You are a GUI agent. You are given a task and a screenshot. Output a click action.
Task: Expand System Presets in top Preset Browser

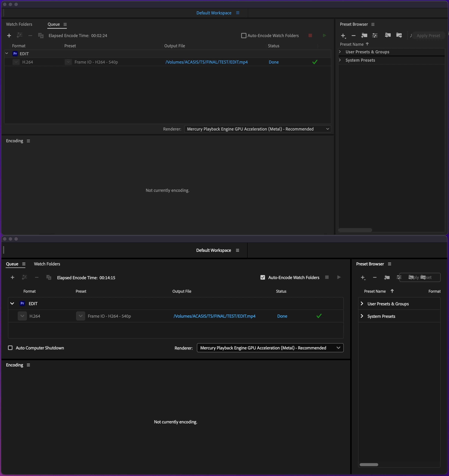(340, 60)
